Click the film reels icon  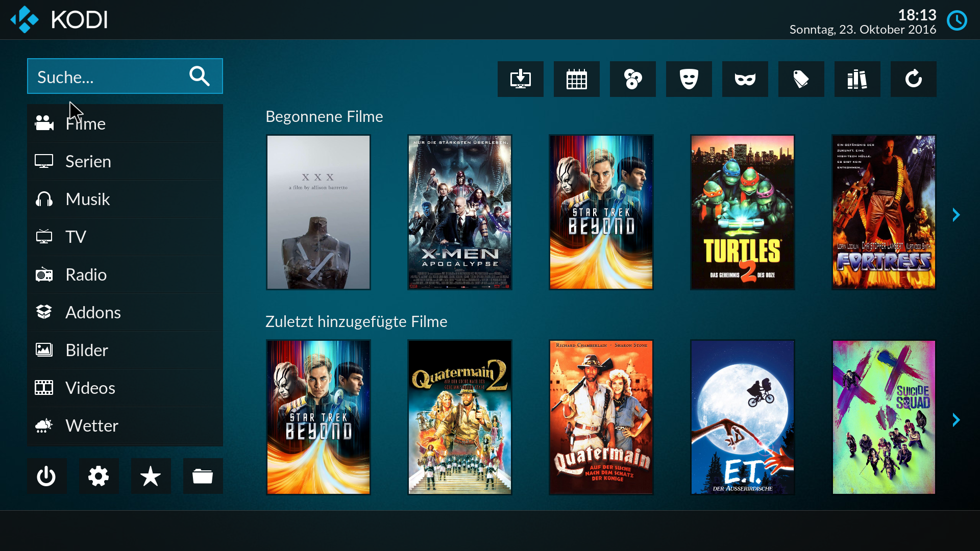(632, 79)
